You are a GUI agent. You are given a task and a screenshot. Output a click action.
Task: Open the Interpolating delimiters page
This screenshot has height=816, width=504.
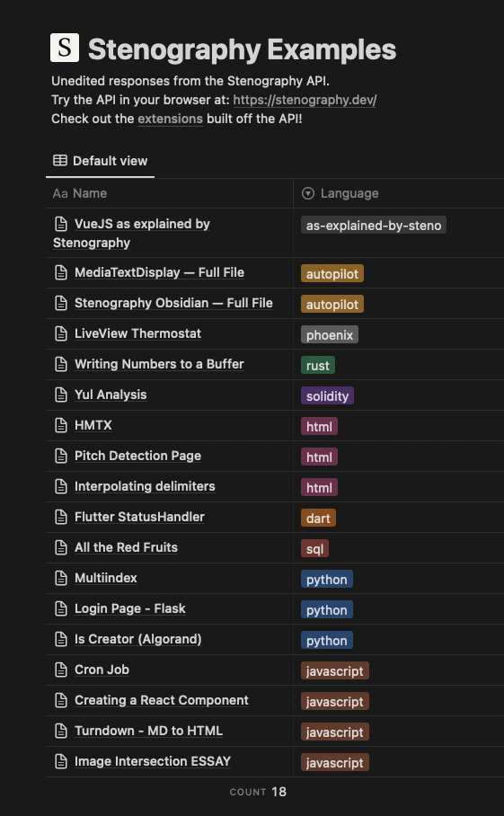coord(145,486)
